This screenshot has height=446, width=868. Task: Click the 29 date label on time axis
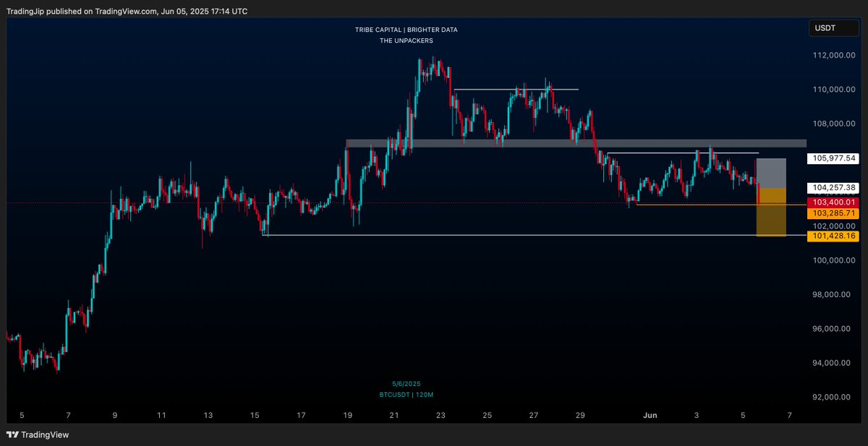581,416
